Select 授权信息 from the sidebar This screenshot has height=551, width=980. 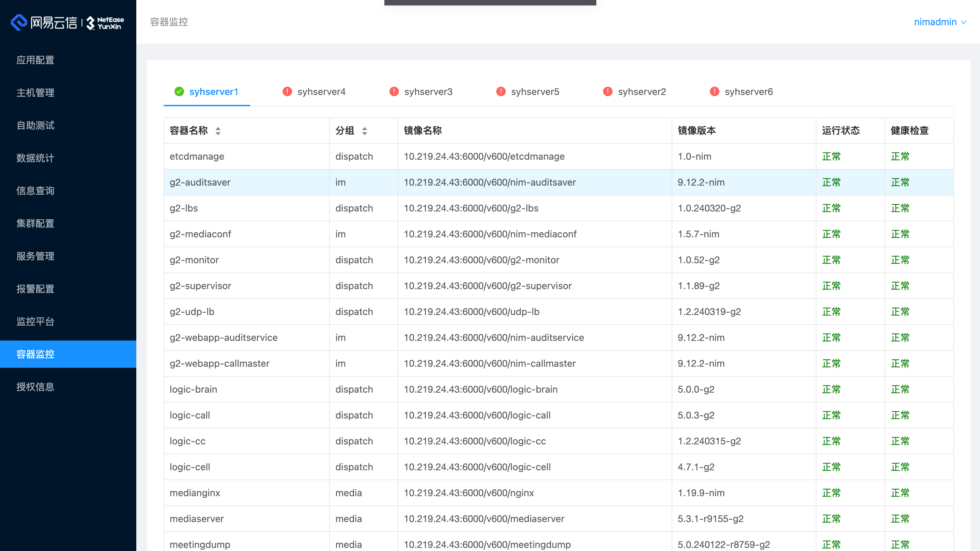tap(35, 387)
